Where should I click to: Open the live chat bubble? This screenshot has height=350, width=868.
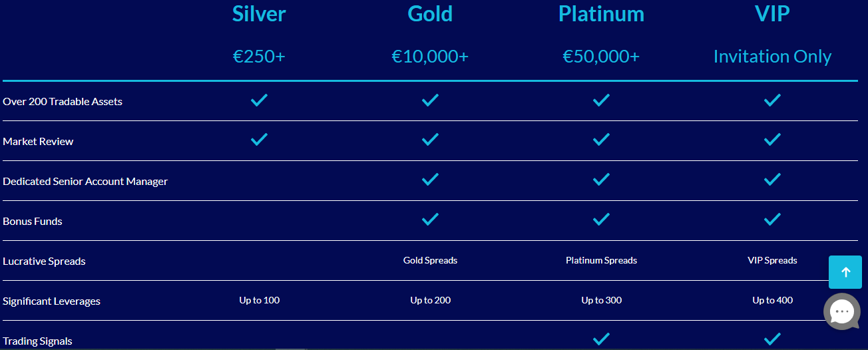coord(842,311)
